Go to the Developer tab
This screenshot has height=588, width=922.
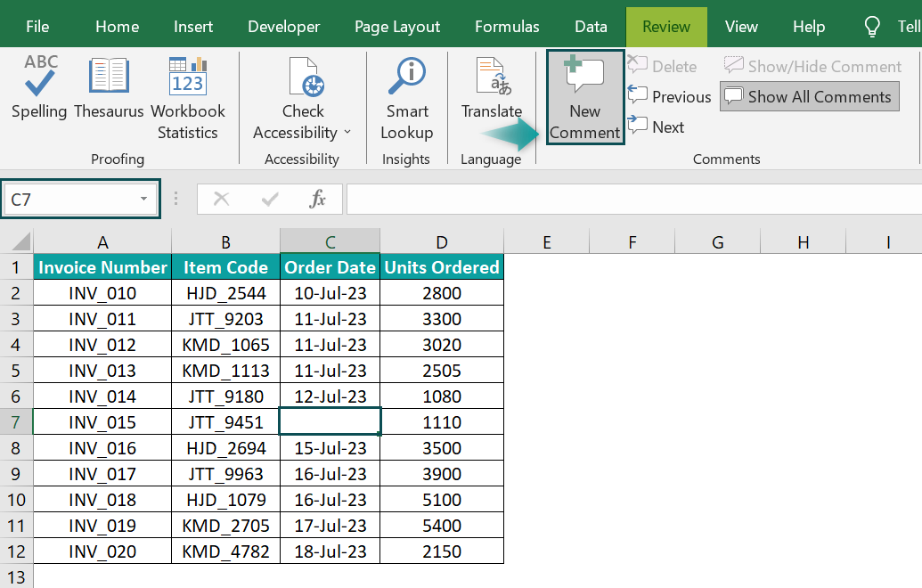click(x=283, y=27)
